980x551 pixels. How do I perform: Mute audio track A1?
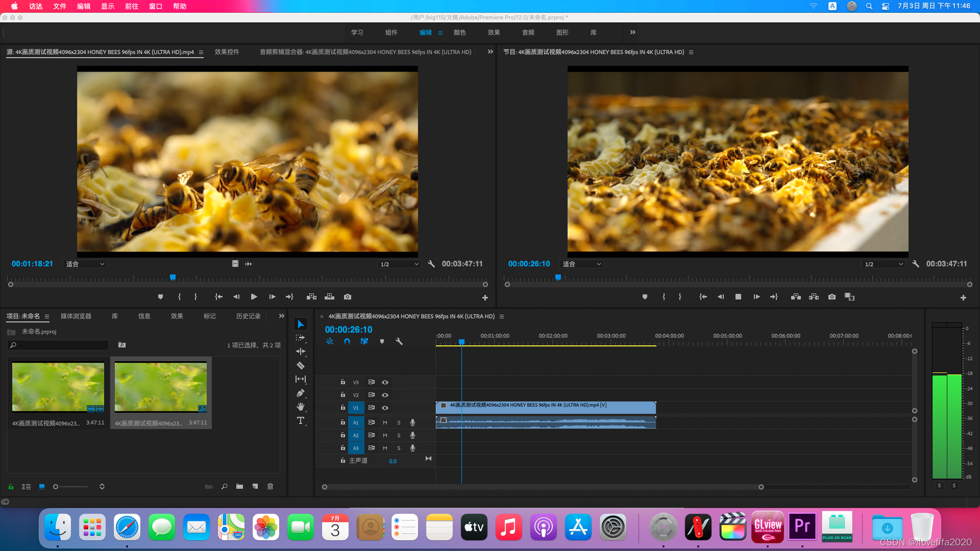[x=385, y=422]
